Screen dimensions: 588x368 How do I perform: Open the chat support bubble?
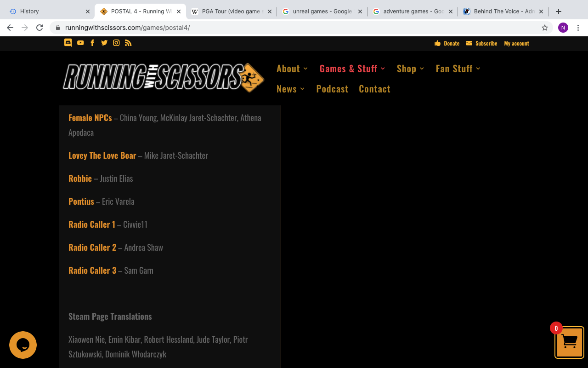23,345
